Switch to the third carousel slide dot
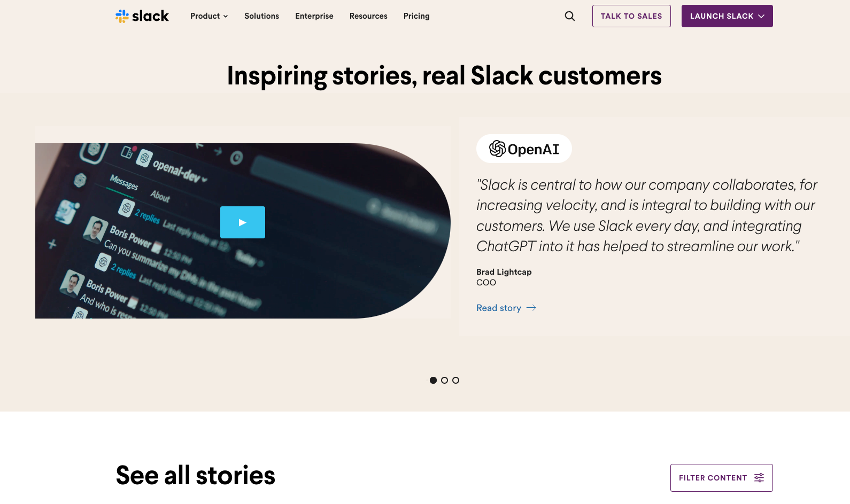This screenshot has width=850, height=504. coord(455,380)
